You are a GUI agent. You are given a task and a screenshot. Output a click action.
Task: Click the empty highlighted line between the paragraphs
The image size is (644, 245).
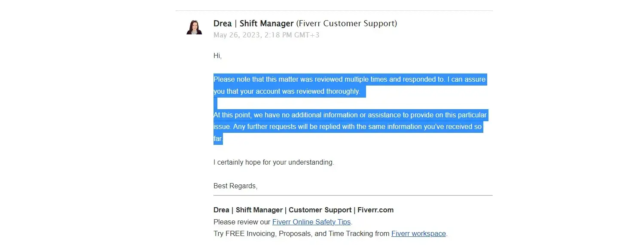point(216,103)
